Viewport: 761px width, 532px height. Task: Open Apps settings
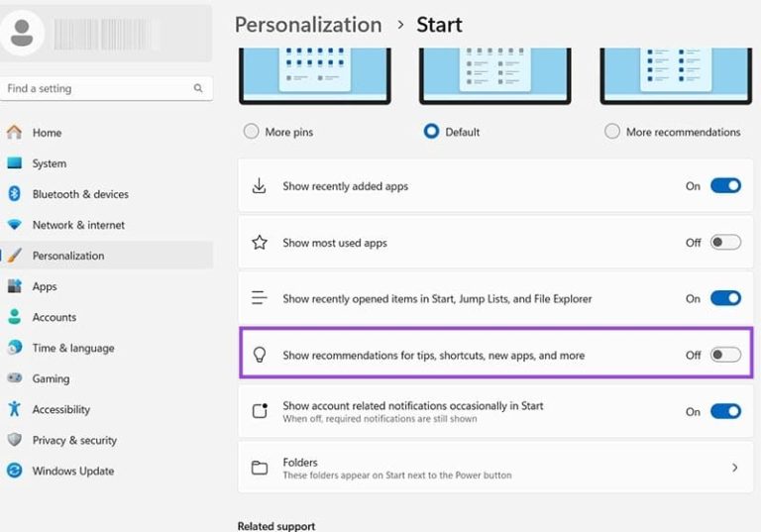pos(107,286)
